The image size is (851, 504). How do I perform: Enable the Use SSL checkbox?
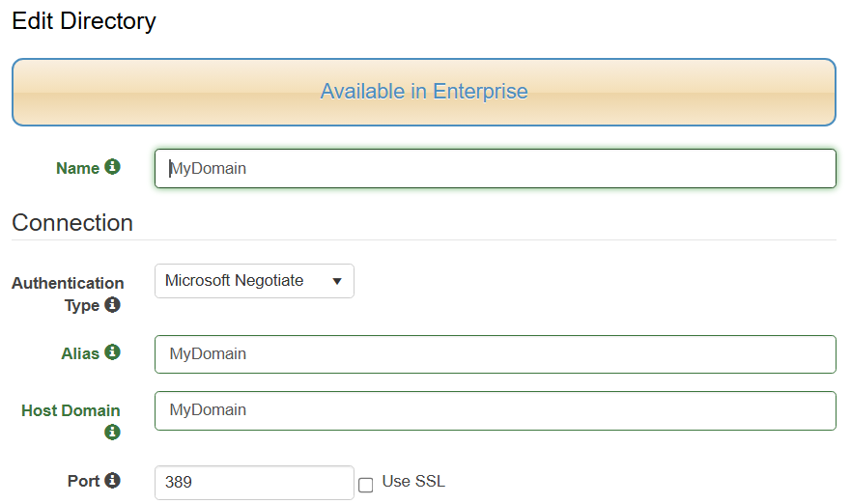click(x=366, y=485)
